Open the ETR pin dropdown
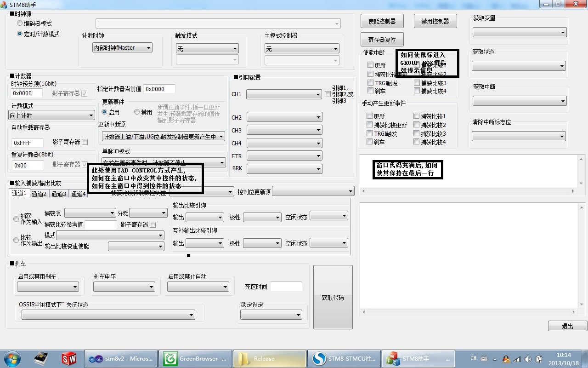The image size is (588, 368). [x=284, y=156]
